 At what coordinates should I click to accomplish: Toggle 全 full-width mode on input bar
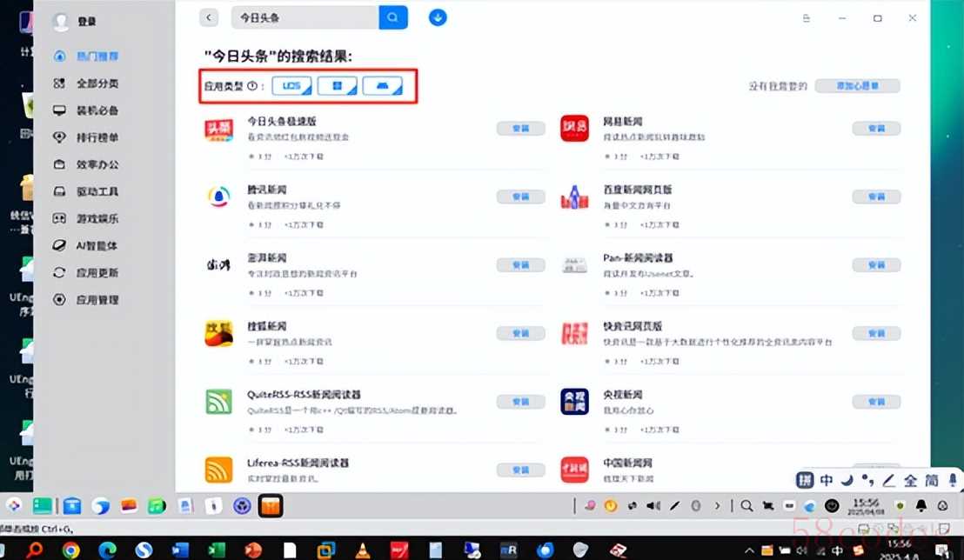coord(911,480)
